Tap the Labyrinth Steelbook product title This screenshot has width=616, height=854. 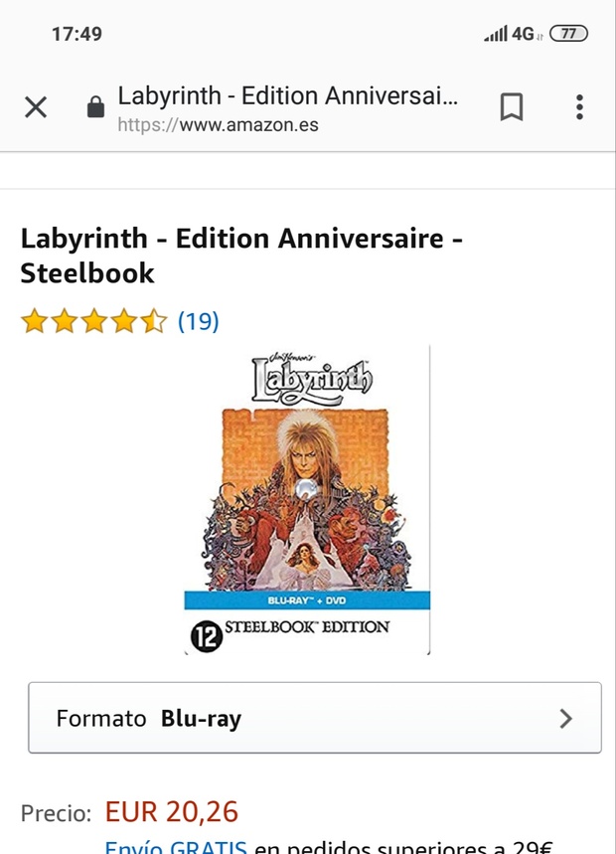click(241, 256)
